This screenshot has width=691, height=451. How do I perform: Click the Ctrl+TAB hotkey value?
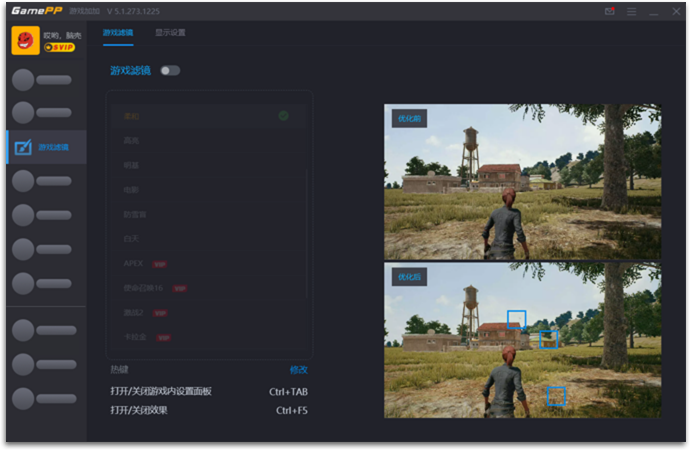pos(288,391)
